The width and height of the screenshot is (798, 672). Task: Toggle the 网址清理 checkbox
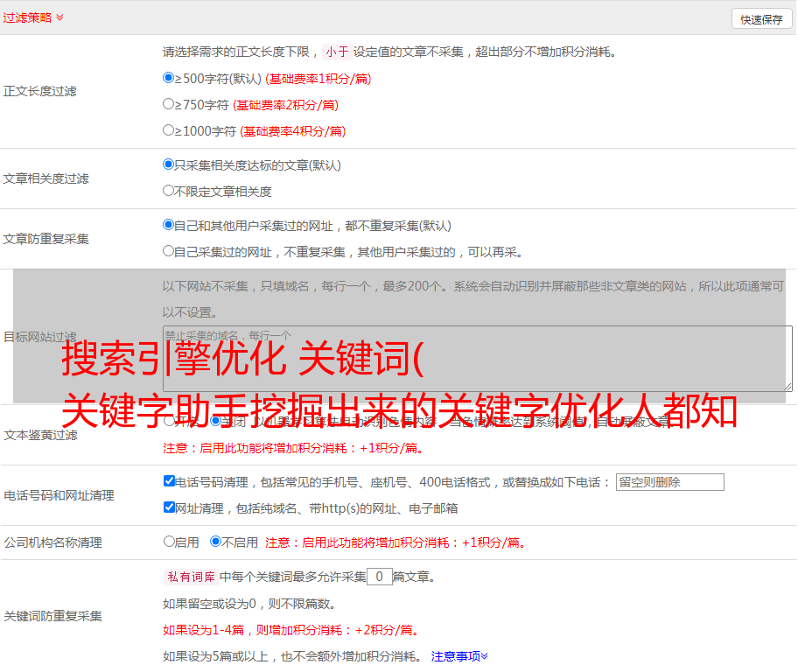coord(169,507)
